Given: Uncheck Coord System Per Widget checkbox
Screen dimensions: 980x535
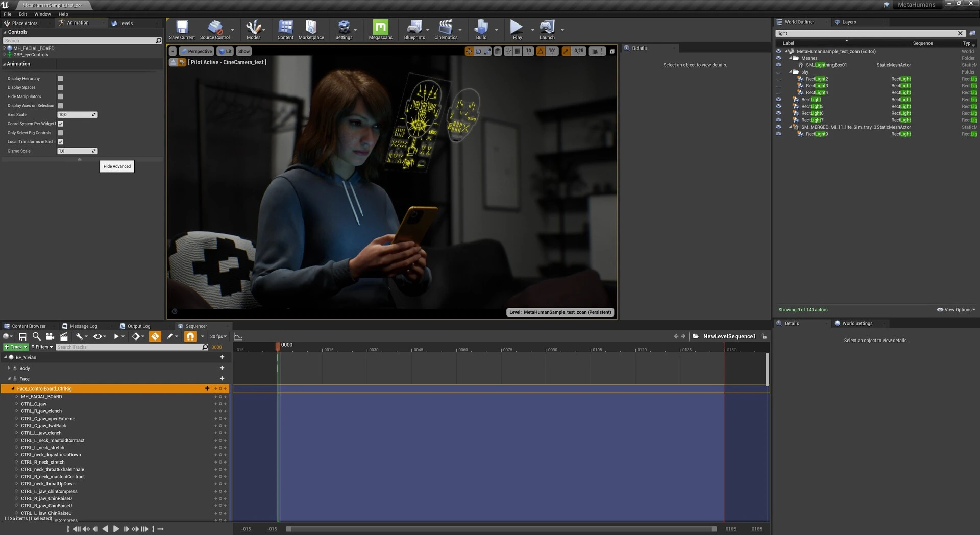Looking at the screenshot, I should 60,124.
